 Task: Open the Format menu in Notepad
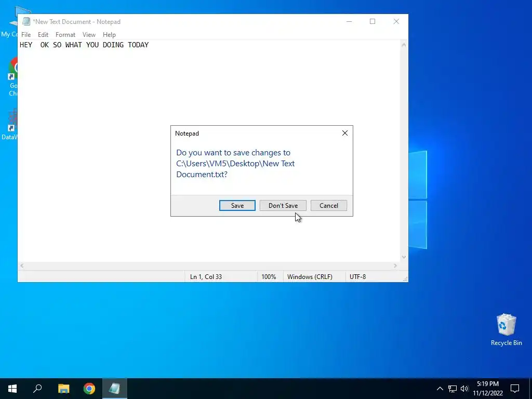click(65, 35)
